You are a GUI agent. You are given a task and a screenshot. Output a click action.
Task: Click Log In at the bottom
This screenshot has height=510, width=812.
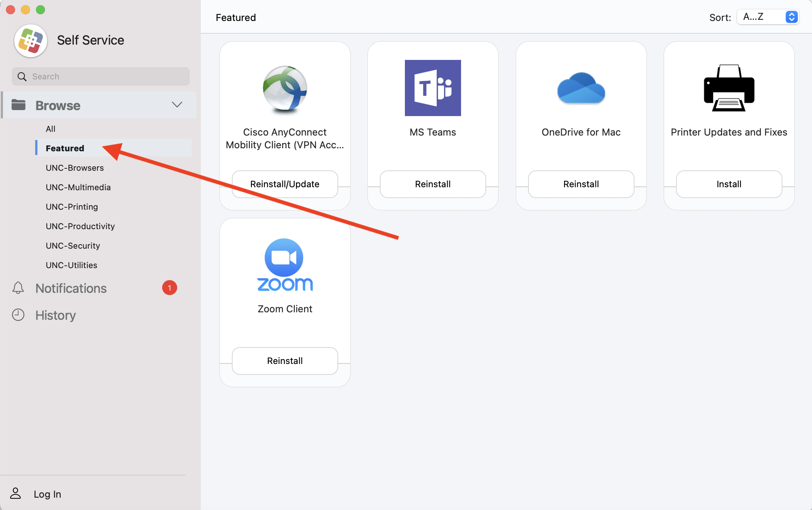tap(47, 494)
